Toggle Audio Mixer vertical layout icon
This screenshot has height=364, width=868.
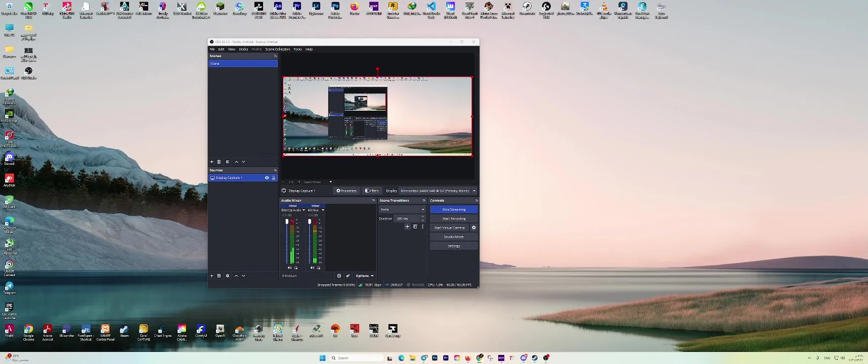click(339, 276)
